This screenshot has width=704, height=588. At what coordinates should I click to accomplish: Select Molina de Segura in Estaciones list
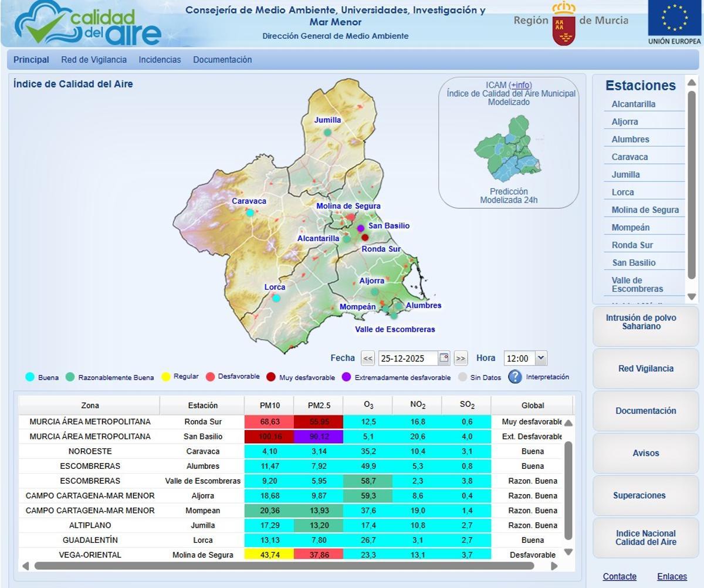coord(645,210)
